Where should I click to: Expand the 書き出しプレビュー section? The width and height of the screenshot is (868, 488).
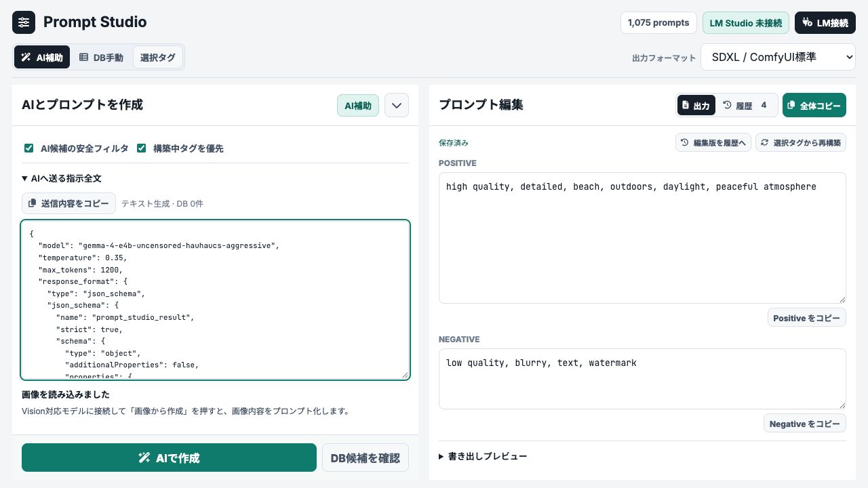(483, 456)
